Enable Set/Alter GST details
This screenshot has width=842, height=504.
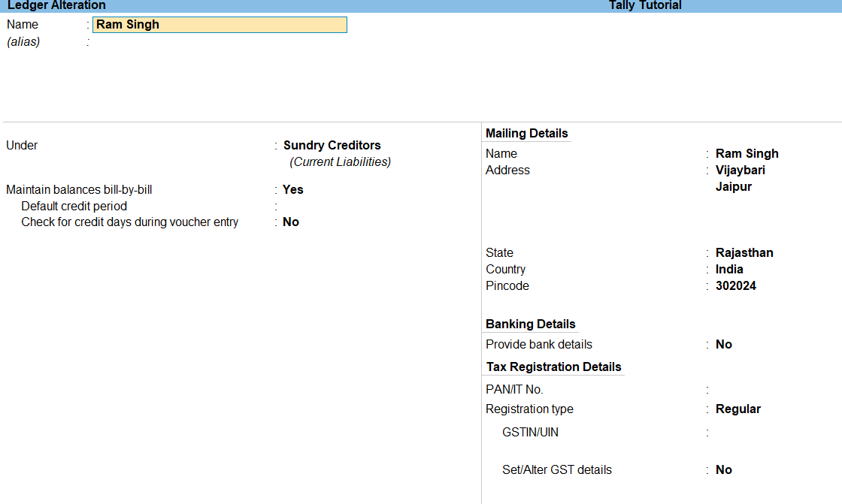(x=722, y=469)
